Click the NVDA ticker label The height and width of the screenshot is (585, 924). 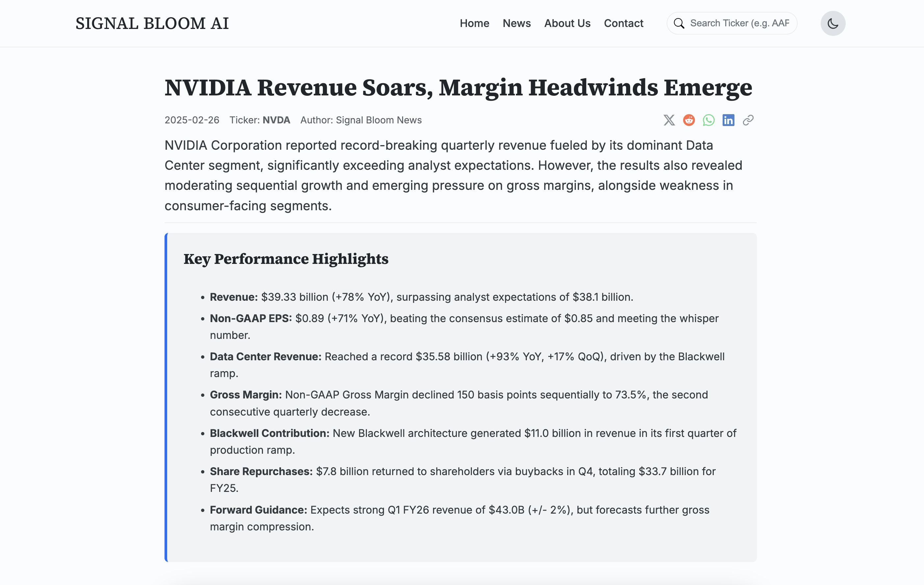point(276,120)
